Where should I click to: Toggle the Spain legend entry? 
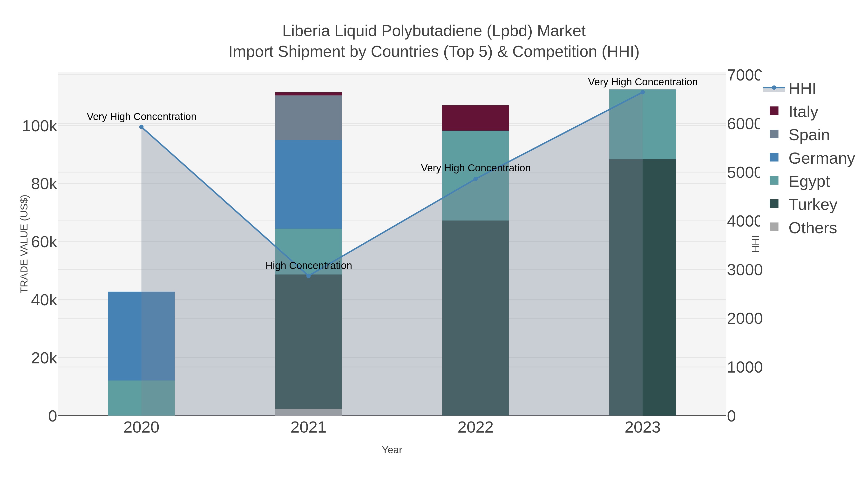799,135
